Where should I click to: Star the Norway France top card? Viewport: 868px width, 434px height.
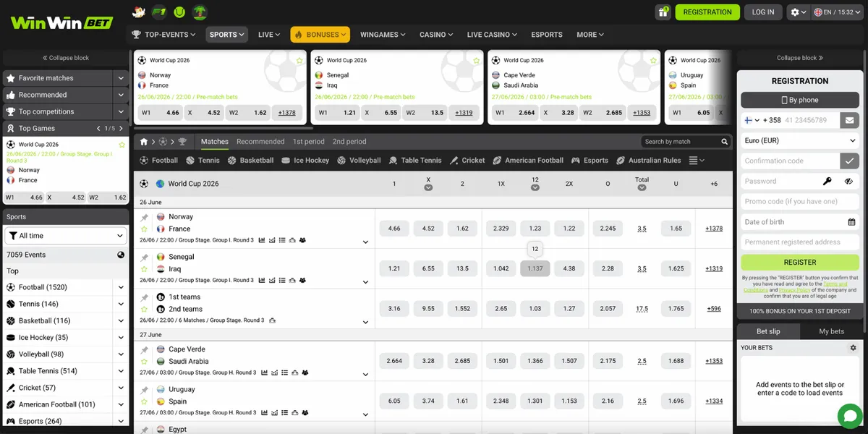click(299, 61)
